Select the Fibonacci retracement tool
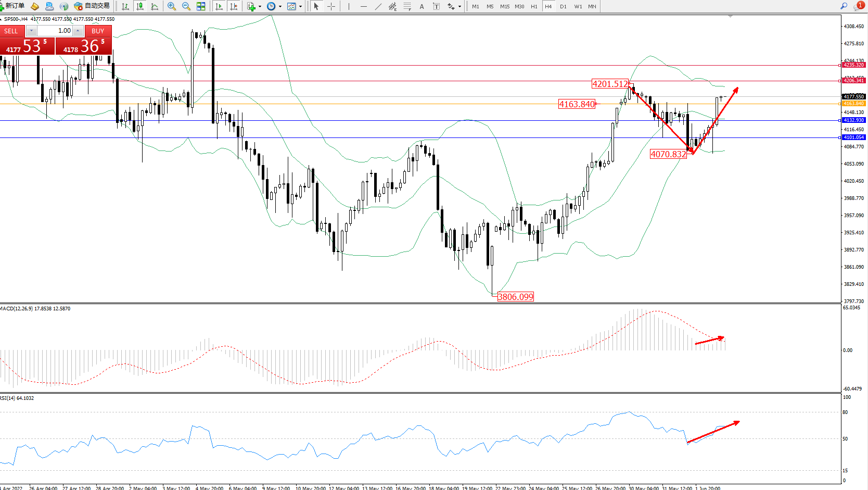Screen dimensions: 868x490 [x=407, y=6]
